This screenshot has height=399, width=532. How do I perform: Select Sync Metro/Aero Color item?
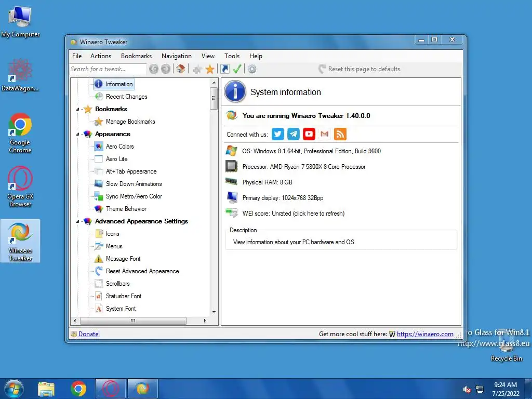[x=134, y=196]
